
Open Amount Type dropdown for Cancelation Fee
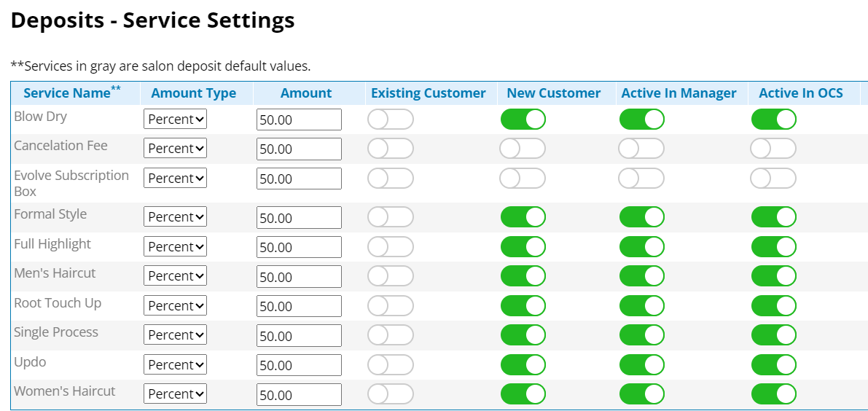coord(175,149)
